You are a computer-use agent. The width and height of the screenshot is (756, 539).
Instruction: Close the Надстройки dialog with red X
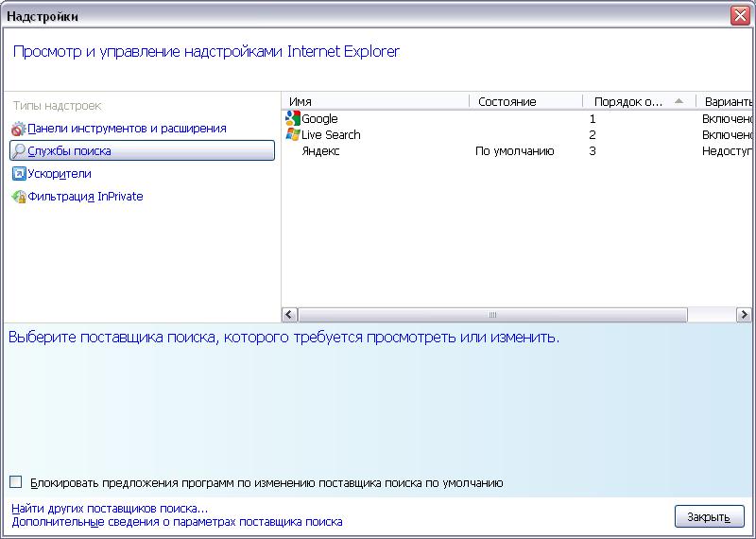click(740, 16)
